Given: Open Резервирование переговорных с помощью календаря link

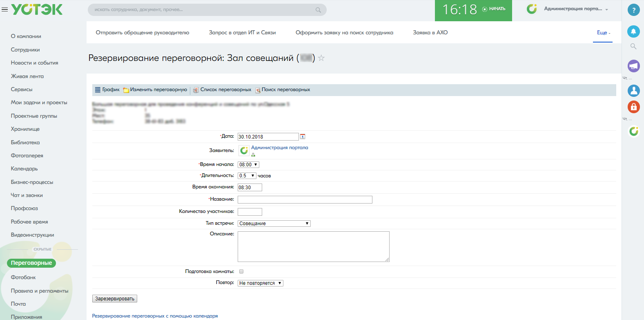Looking at the screenshot, I should click(x=155, y=316).
